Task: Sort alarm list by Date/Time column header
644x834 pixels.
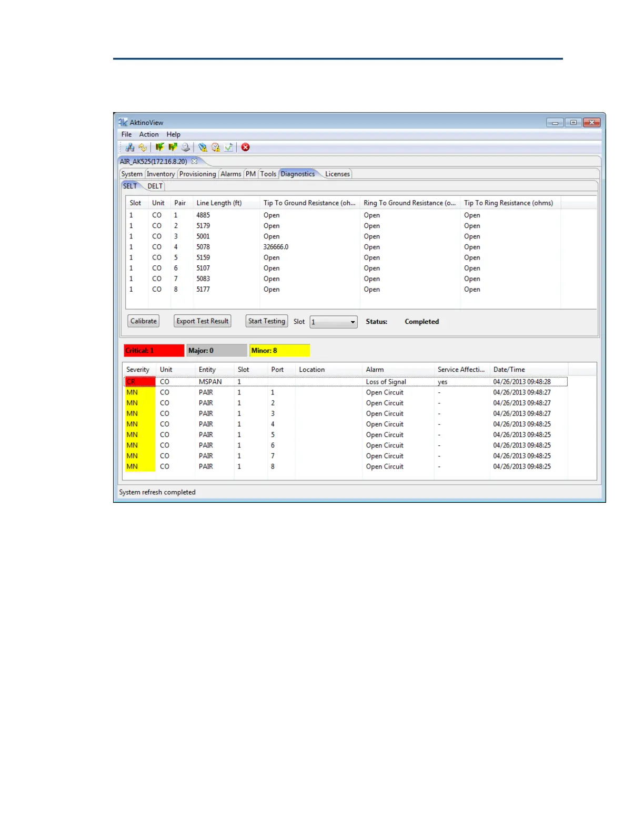Action: (528, 370)
